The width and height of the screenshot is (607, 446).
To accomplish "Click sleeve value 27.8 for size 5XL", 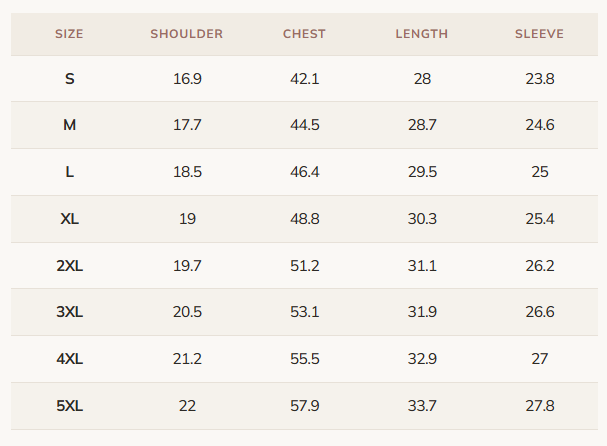I will [x=540, y=406].
